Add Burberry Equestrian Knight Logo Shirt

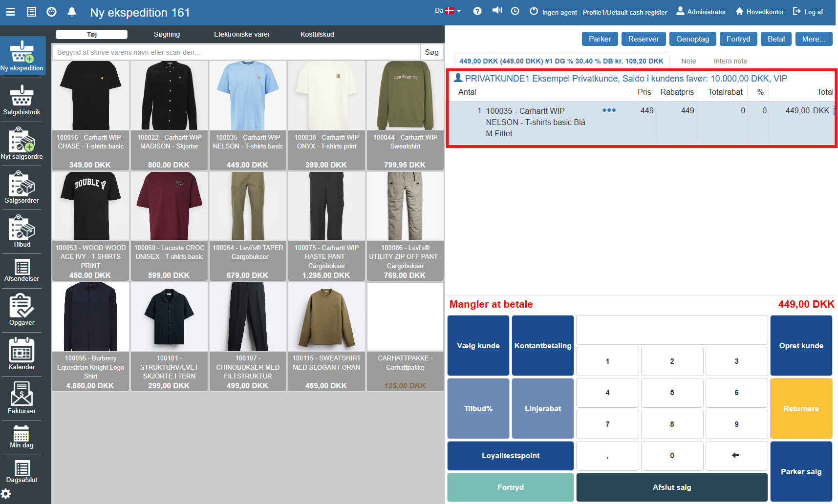point(90,336)
